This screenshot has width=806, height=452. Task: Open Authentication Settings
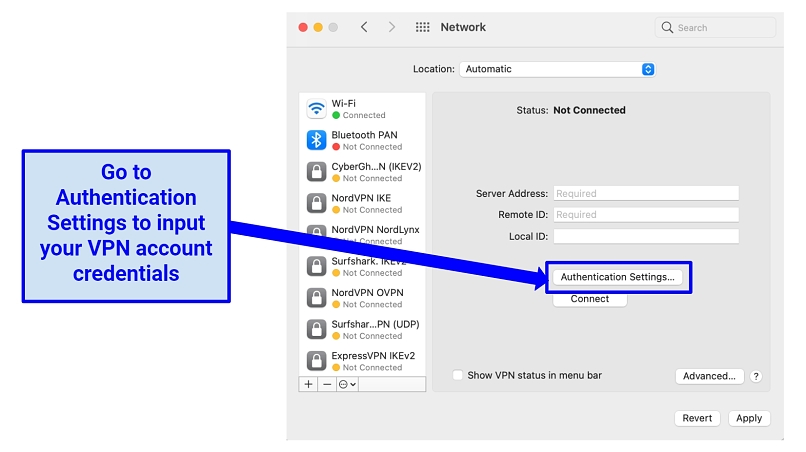tap(617, 277)
